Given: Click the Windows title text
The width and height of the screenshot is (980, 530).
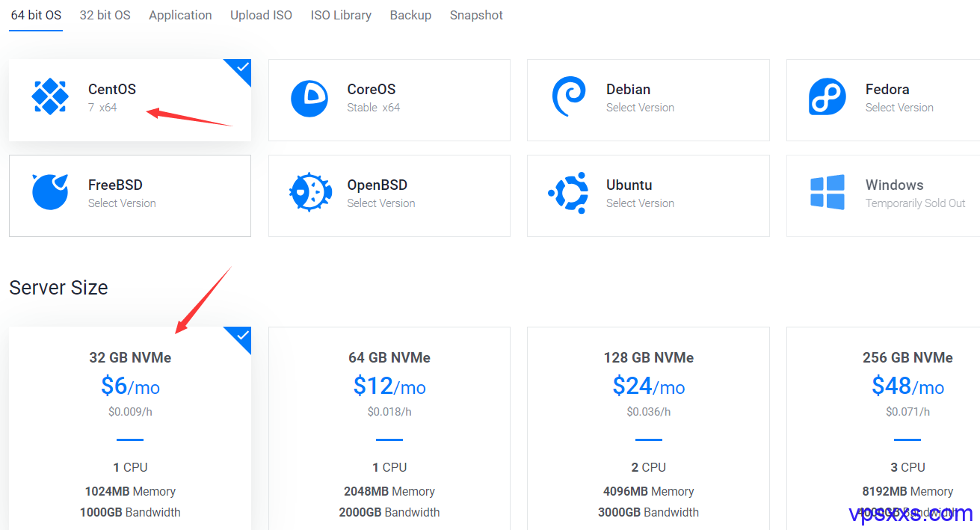Looking at the screenshot, I should (894, 185).
